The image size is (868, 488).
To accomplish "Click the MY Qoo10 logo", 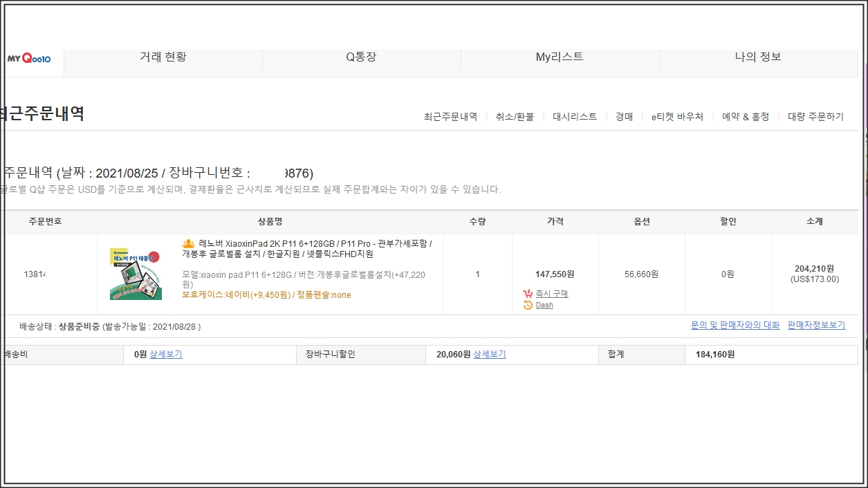I will 29,59.
